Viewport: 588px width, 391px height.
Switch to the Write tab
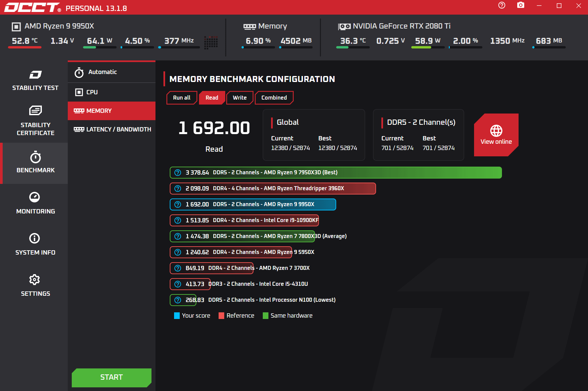tap(240, 98)
